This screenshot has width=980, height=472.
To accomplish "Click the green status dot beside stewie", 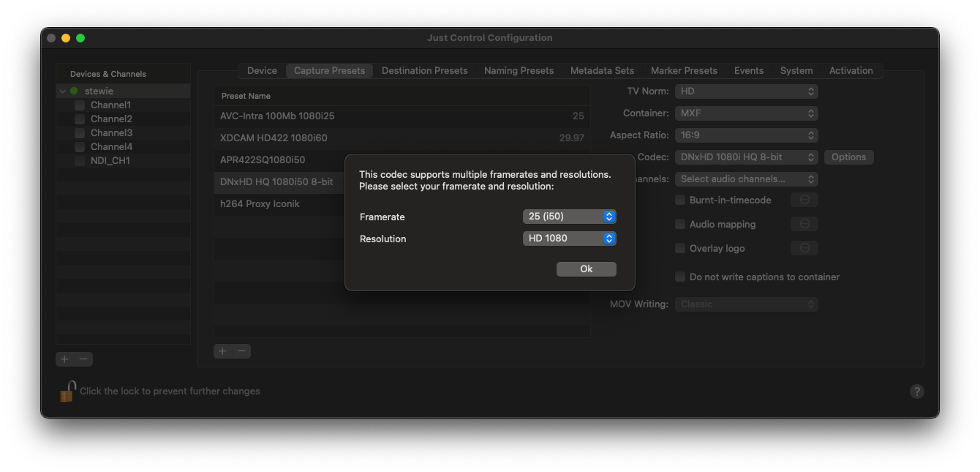I will coord(74,91).
